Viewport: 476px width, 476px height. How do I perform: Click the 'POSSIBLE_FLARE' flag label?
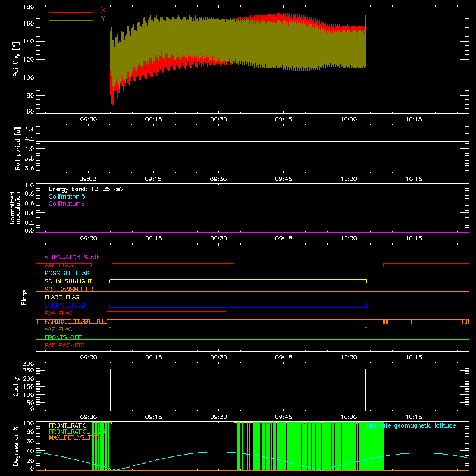pos(68,273)
